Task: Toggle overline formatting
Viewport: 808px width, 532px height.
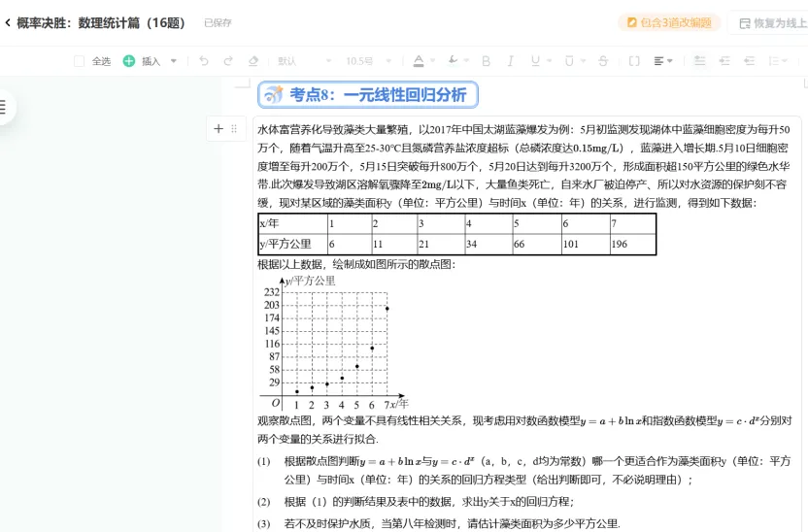Action: click(x=569, y=61)
